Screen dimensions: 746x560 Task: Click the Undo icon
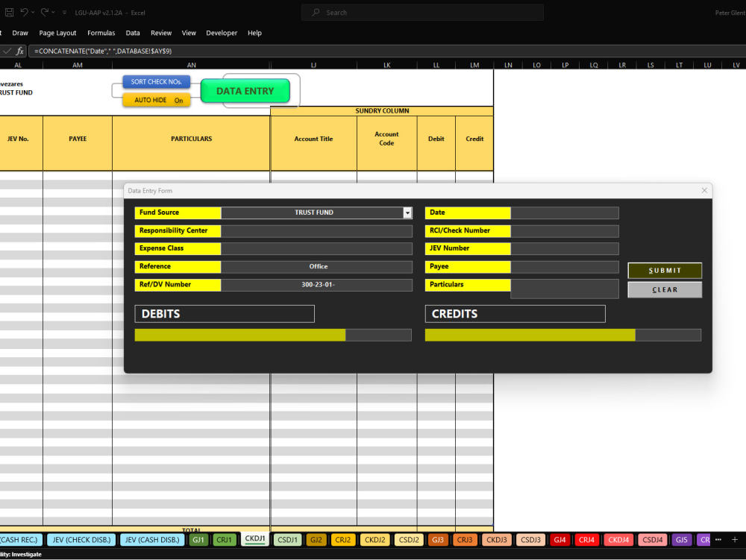pos(25,12)
